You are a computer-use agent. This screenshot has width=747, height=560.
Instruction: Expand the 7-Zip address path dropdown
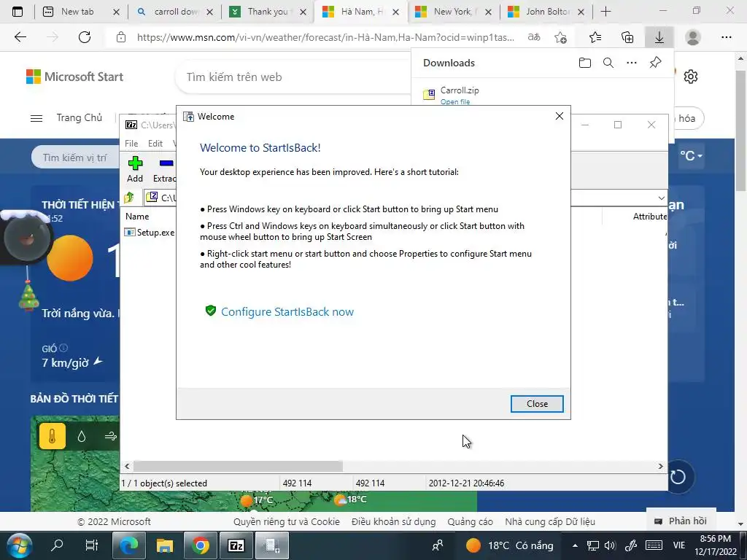(x=661, y=198)
